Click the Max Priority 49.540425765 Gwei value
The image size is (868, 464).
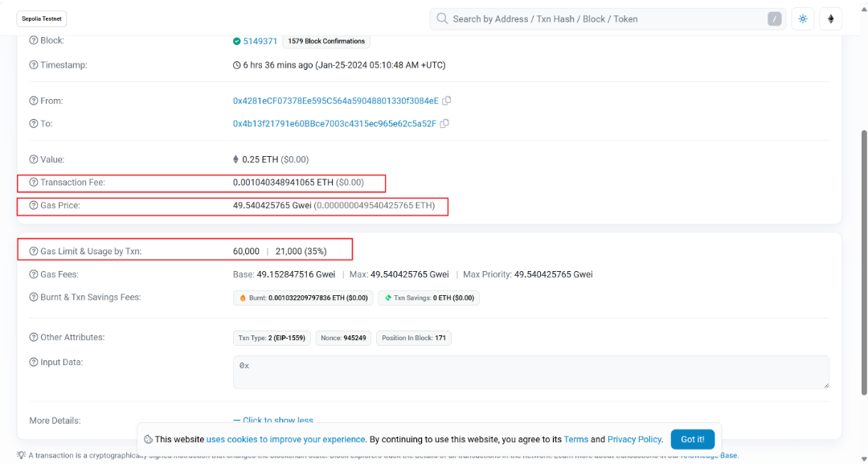pyautogui.click(x=553, y=274)
